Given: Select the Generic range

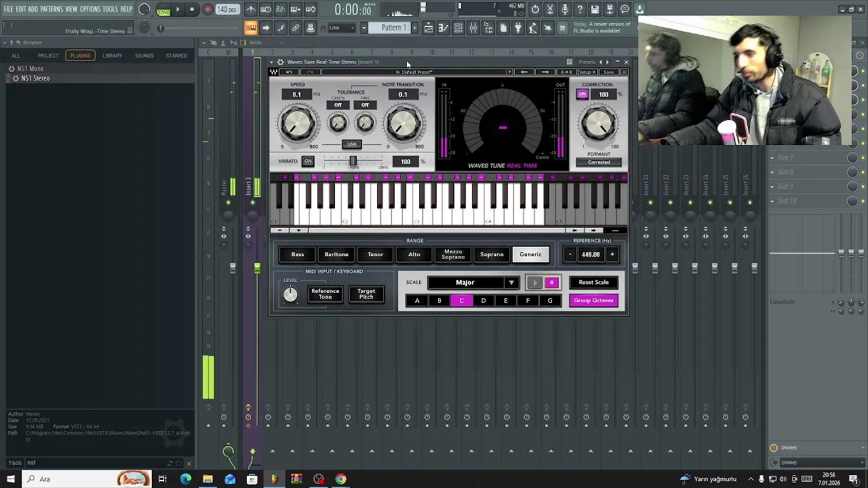Looking at the screenshot, I should click(530, 255).
